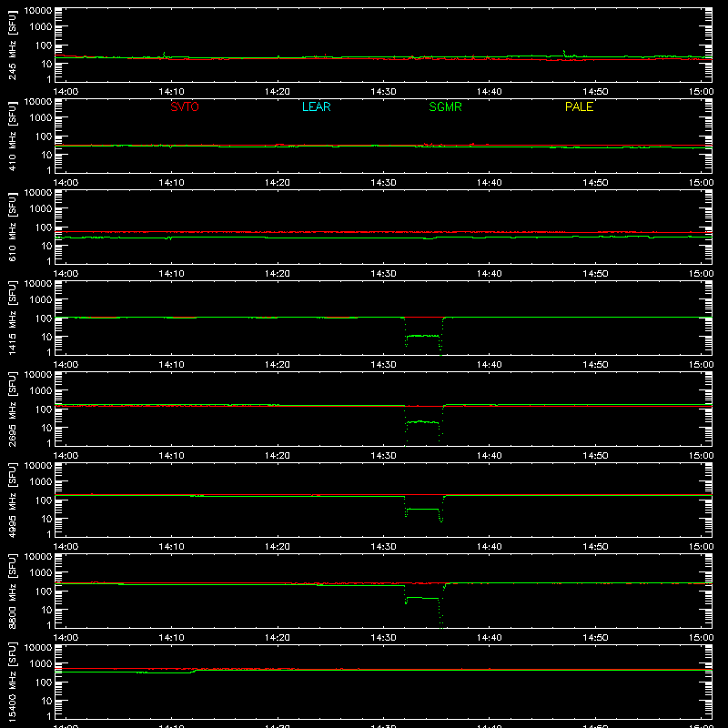Click the green spike near 14:47 in 245 MHz plot
The width and height of the screenshot is (728, 728).
click(x=564, y=54)
